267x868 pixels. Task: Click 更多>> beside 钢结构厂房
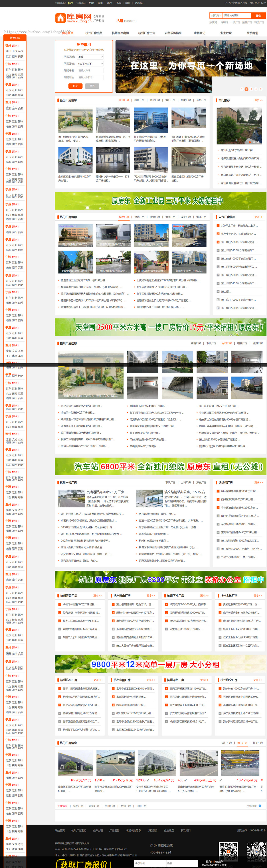click(258, 482)
